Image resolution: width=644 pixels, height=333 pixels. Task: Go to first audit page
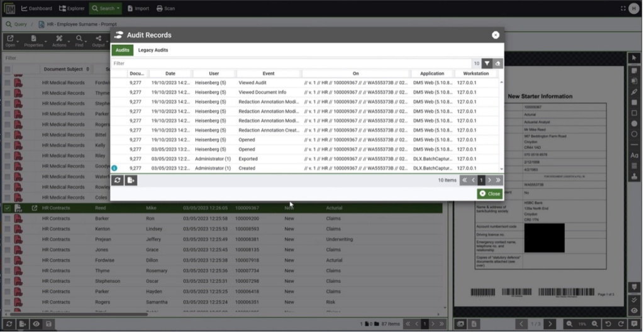tap(465, 180)
